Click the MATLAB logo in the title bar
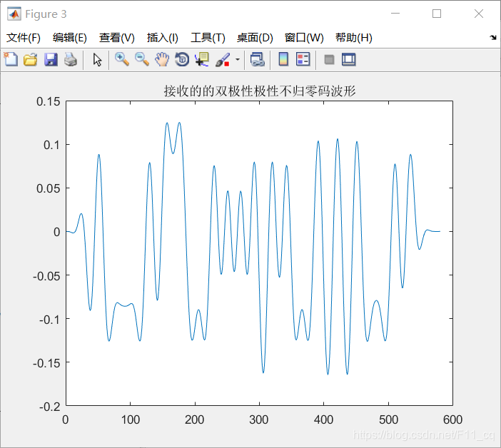 point(14,14)
